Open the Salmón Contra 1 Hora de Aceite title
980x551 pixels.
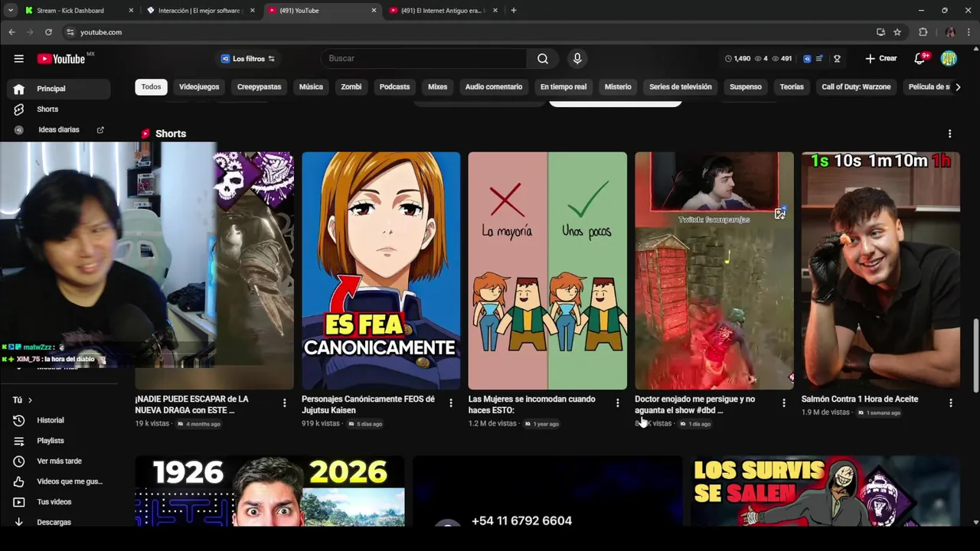pyautogui.click(x=860, y=399)
